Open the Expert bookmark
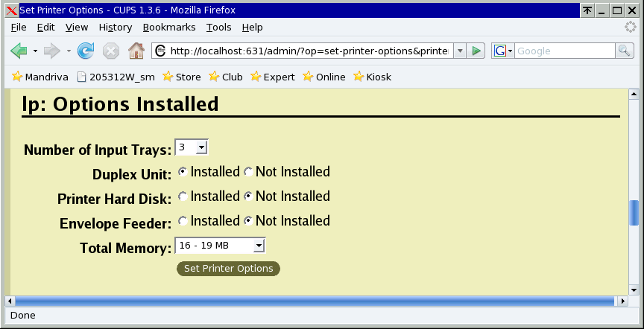The height and width of the screenshot is (329, 644). click(272, 77)
